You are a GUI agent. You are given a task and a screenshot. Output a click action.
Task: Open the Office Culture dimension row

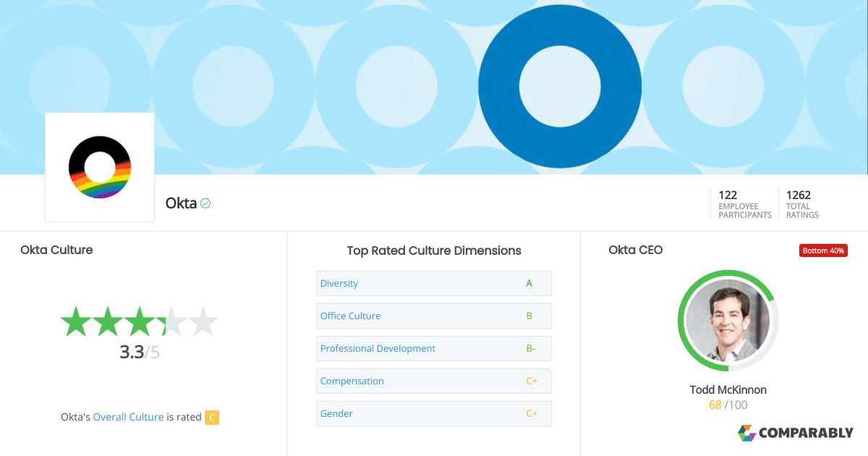click(434, 316)
